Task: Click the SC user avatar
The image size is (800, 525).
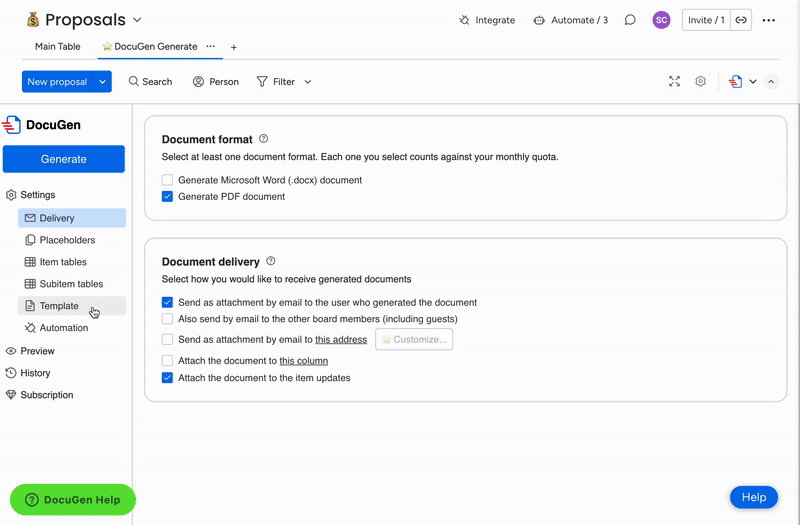Action: coord(661,20)
